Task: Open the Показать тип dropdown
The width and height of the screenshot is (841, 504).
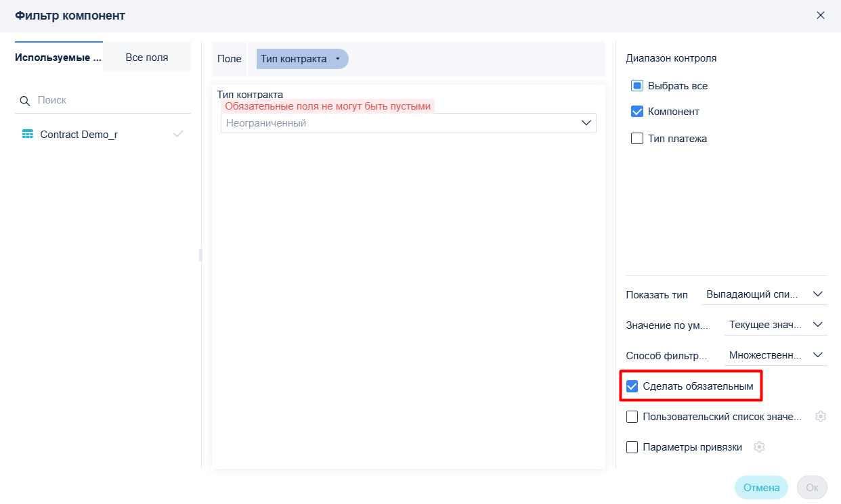Action: click(764, 294)
